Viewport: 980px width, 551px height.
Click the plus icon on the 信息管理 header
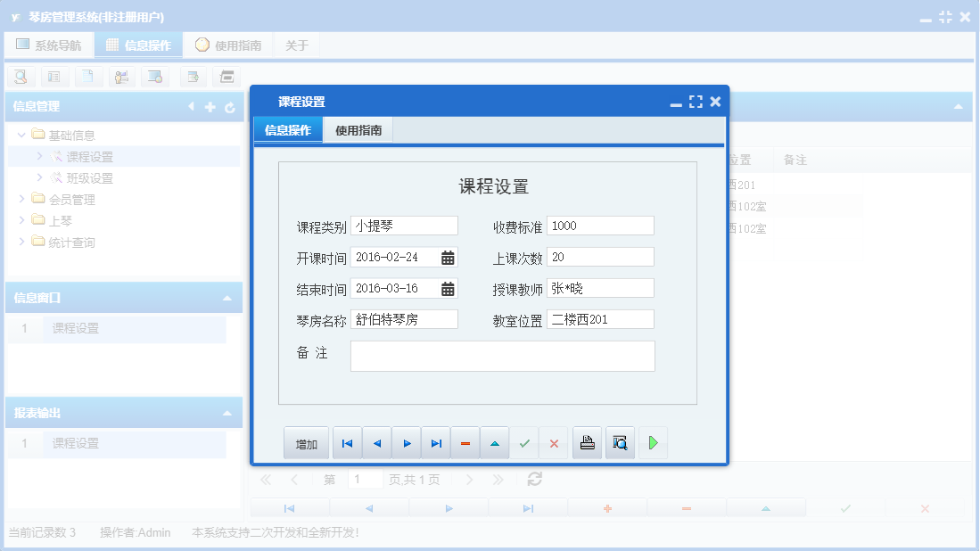[209, 106]
